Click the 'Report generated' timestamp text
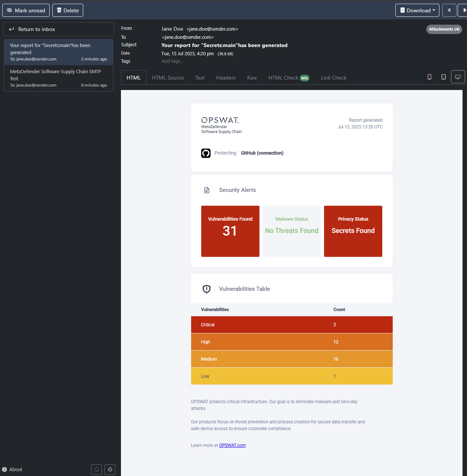 pyautogui.click(x=360, y=124)
